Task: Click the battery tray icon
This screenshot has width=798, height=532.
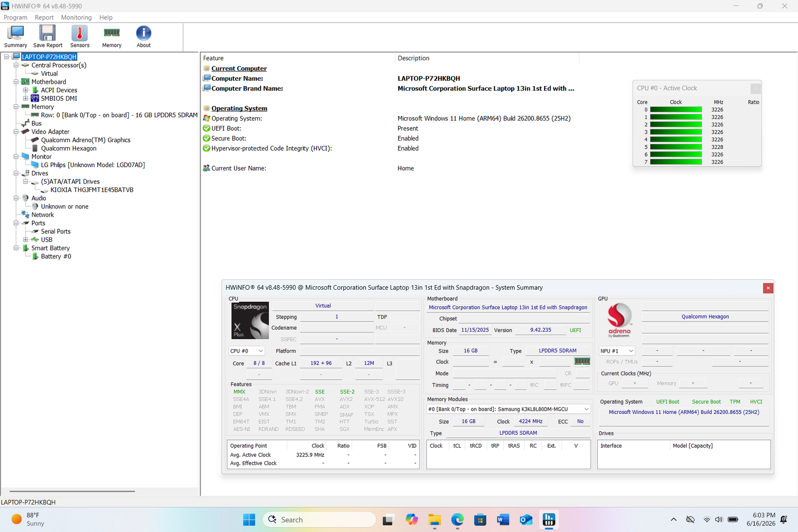Action: tap(733, 520)
